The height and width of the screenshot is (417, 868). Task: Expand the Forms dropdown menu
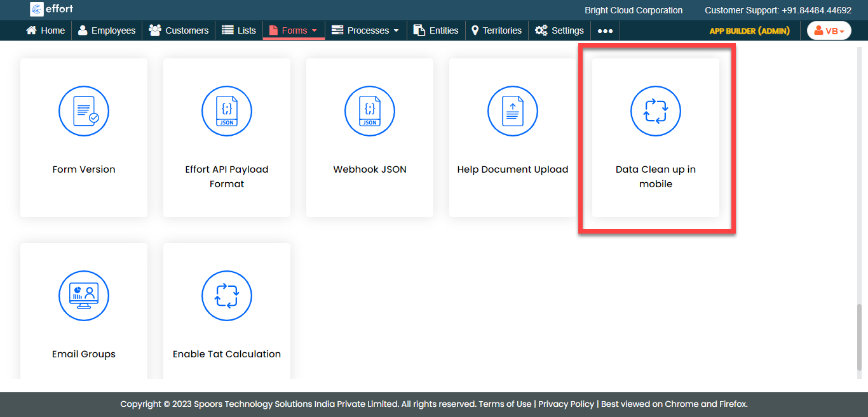coord(294,30)
